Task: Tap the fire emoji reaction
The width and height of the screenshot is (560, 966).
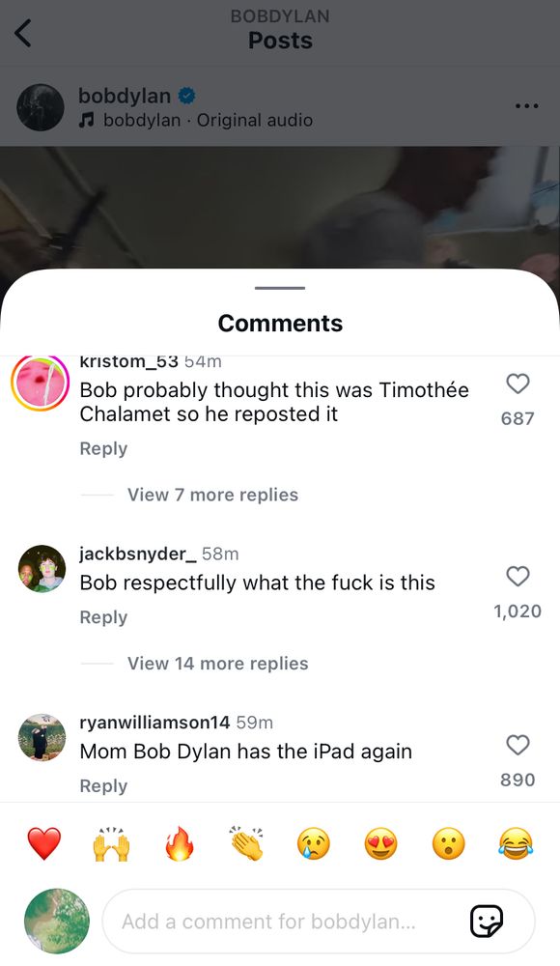Action: (180, 843)
